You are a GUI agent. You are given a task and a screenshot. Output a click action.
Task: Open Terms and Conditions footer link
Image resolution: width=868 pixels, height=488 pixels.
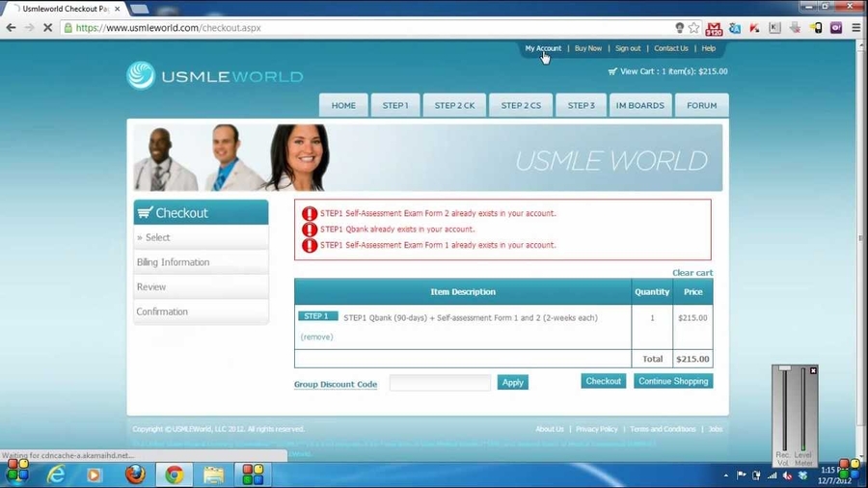click(x=663, y=429)
